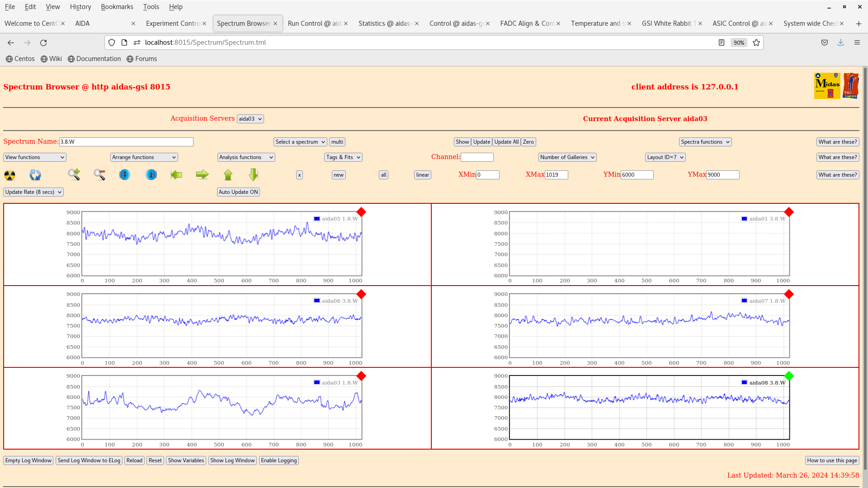Click the green diamond on aida08 3.8.W plot
The height and width of the screenshot is (488, 868).
pyautogui.click(x=789, y=376)
